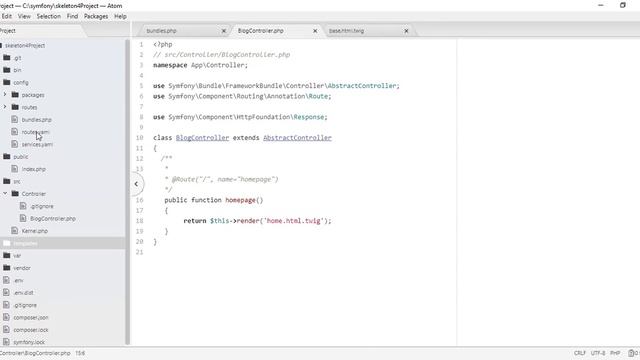Click the routes folder icon
Viewport: 640px width, 360px height.
coord(15,107)
